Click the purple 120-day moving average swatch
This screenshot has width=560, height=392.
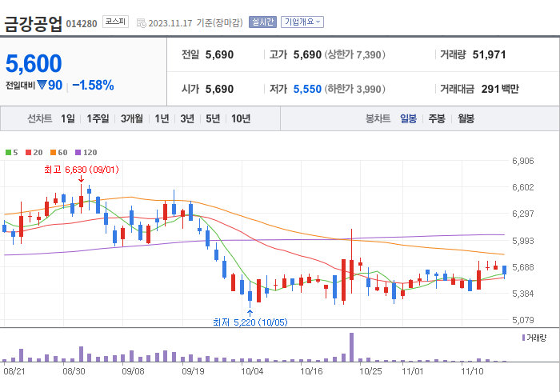pyautogui.click(x=78, y=153)
